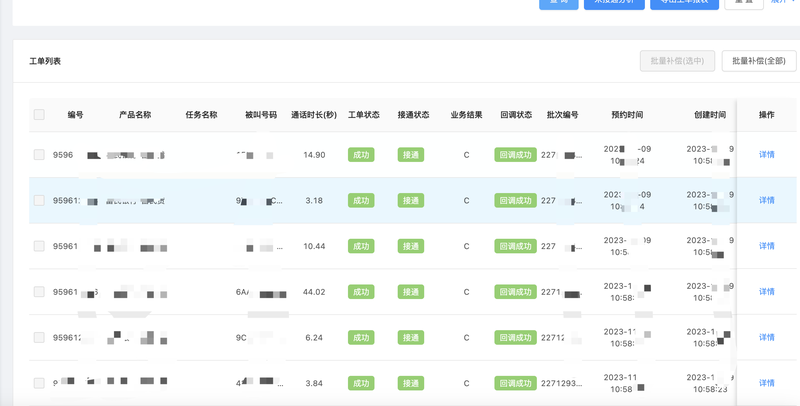Image resolution: width=800 pixels, height=406 pixels.
Task: View 详情 of the highlighted 3.18 row
Action: click(766, 200)
